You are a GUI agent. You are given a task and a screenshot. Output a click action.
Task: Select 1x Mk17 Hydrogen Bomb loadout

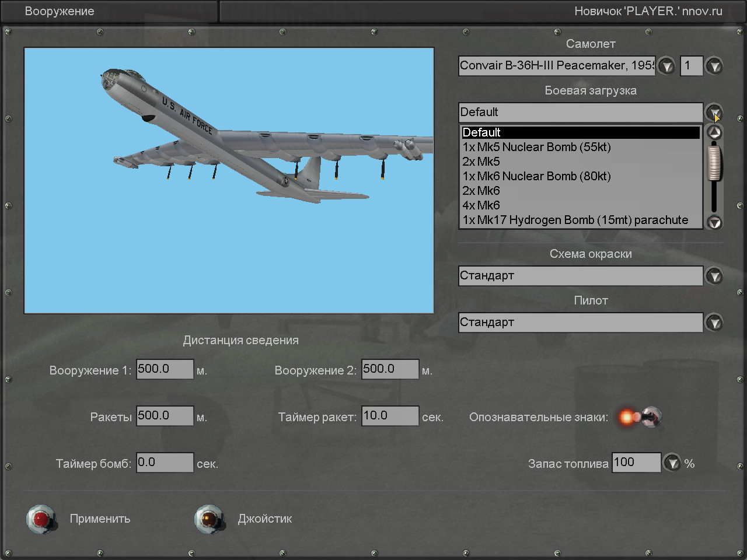575,220
